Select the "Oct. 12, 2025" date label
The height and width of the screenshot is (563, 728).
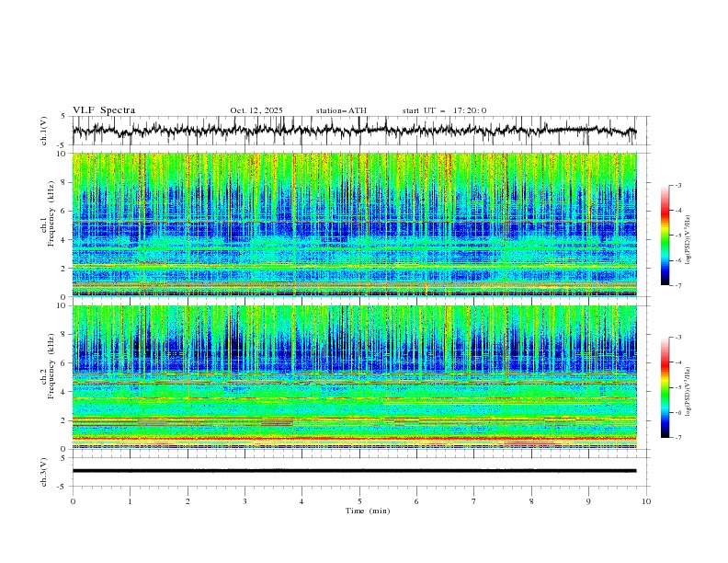pos(256,110)
